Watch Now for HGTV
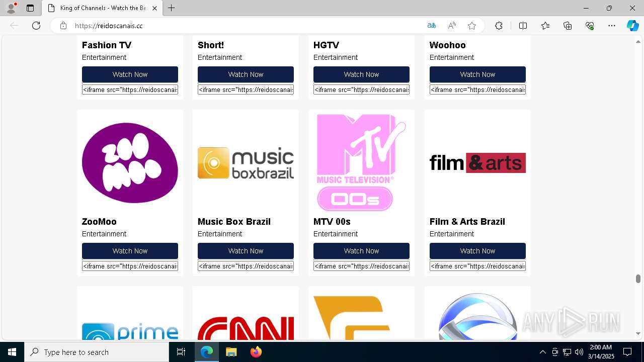The height and width of the screenshot is (362, 644). [x=361, y=74]
